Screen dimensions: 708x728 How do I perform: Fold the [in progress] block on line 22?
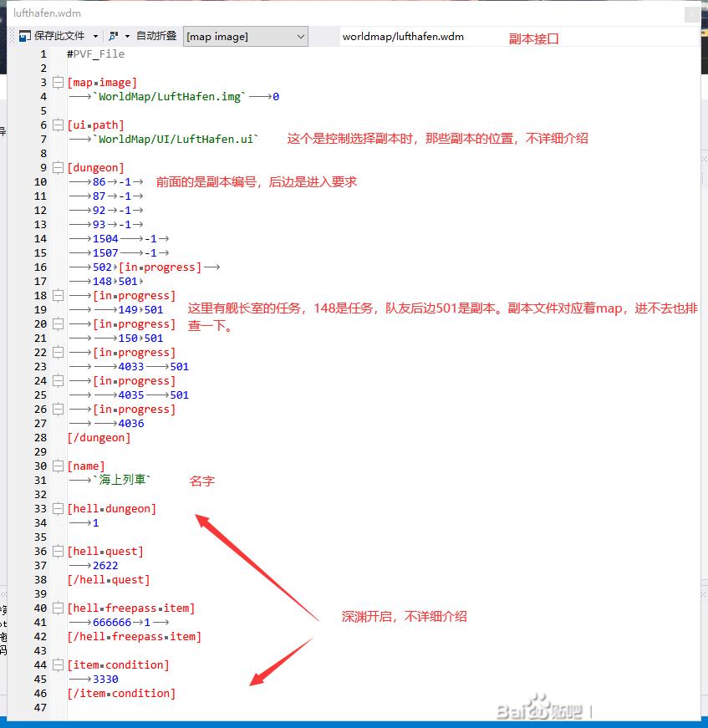coord(58,353)
